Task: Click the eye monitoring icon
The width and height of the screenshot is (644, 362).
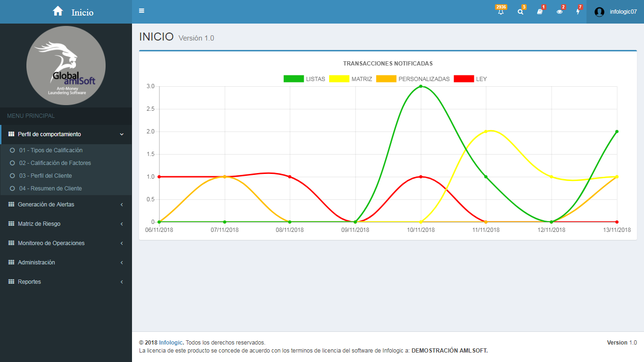Action: pos(560,12)
